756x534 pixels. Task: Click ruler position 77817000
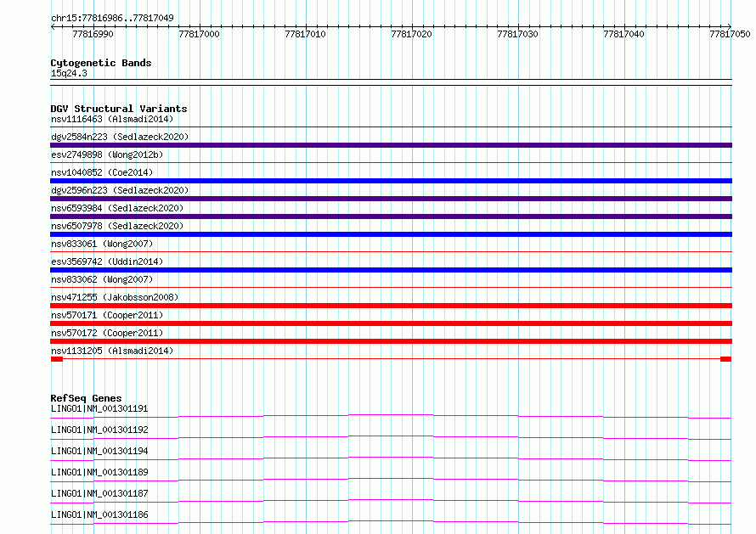point(199,34)
